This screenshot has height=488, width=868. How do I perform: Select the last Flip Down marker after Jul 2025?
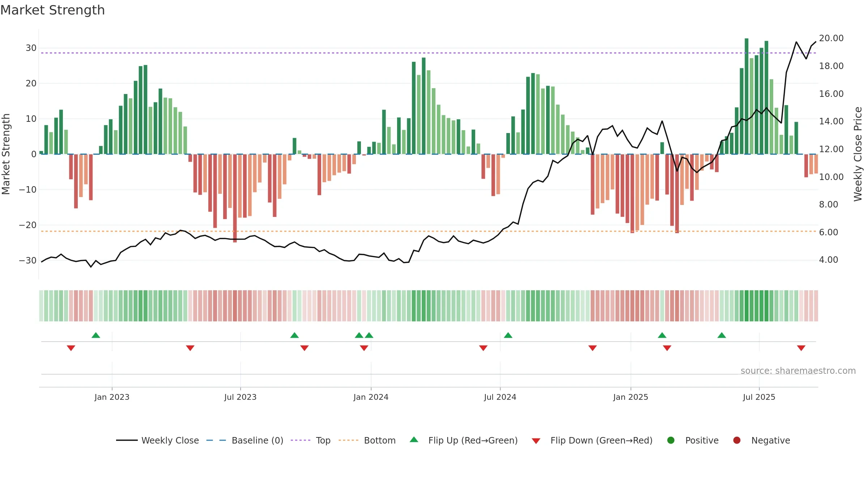(x=801, y=348)
